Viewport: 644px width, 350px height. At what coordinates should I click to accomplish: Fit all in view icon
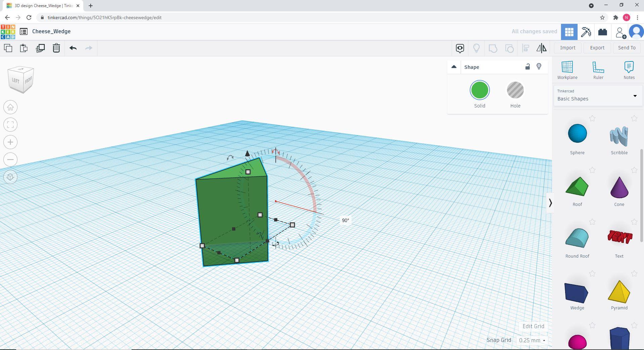[10, 125]
